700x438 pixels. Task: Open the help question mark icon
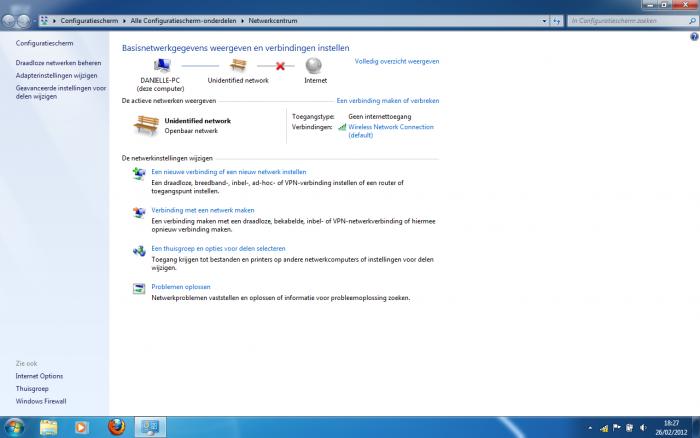click(694, 37)
